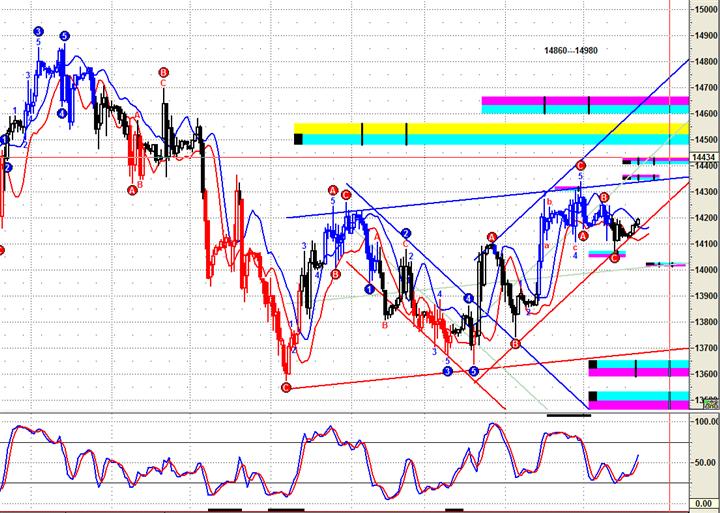Image resolution: width=720 pixels, height=513 pixels.
Task: Click blue circled 3 on the lower red trendline
Action: coord(447,371)
